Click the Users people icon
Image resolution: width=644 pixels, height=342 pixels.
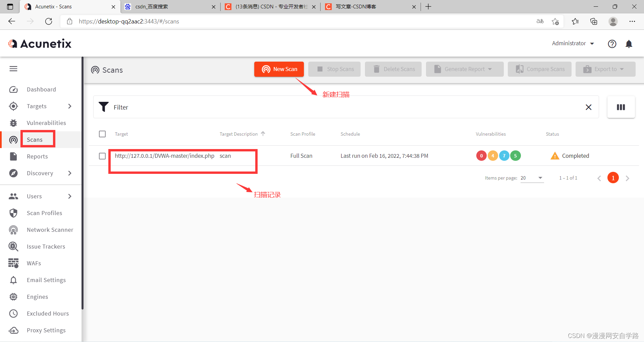coord(13,196)
